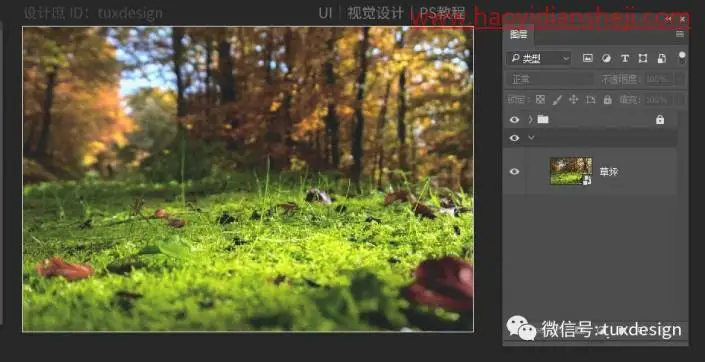This screenshot has width=705, height=362.
Task: Close the Layers panel
Action: pyautogui.click(x=682, y=19)
